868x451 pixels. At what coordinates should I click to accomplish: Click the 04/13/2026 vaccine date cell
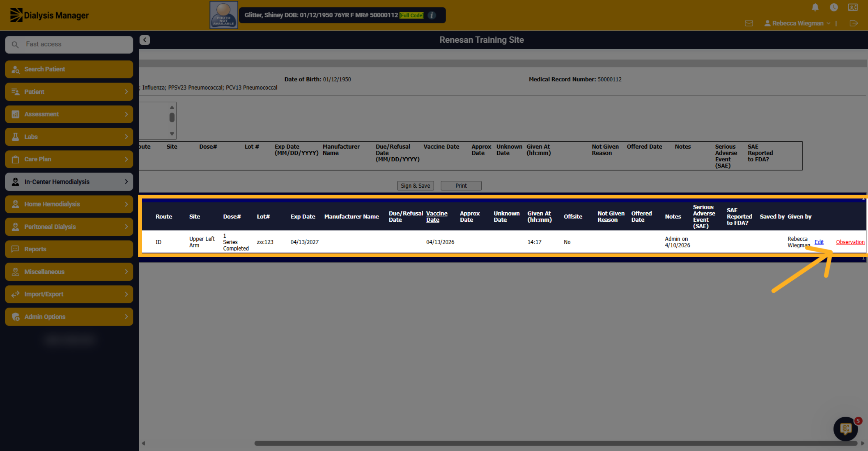click(x=440, y=242)
